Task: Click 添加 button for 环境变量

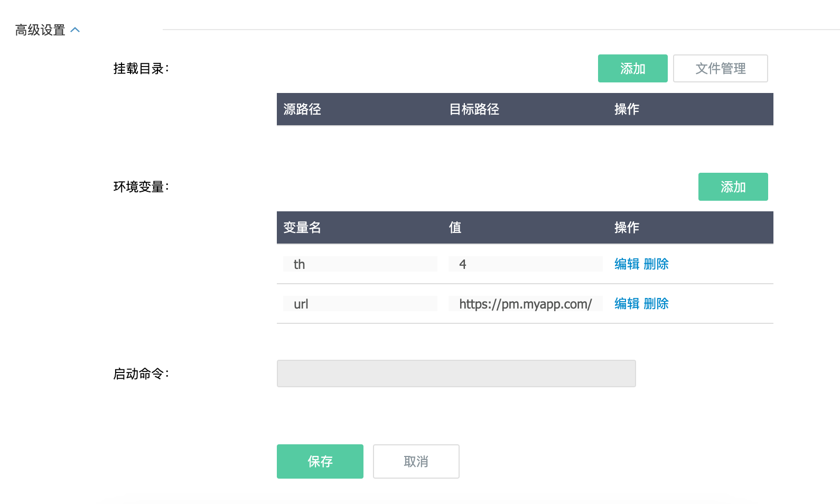Action: (733, 187)
